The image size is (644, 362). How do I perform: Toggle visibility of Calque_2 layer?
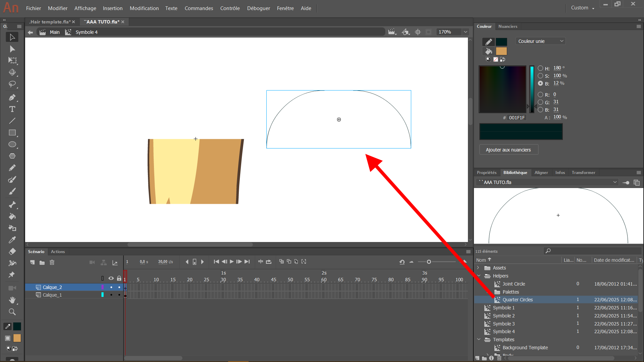tap(111, 287)
